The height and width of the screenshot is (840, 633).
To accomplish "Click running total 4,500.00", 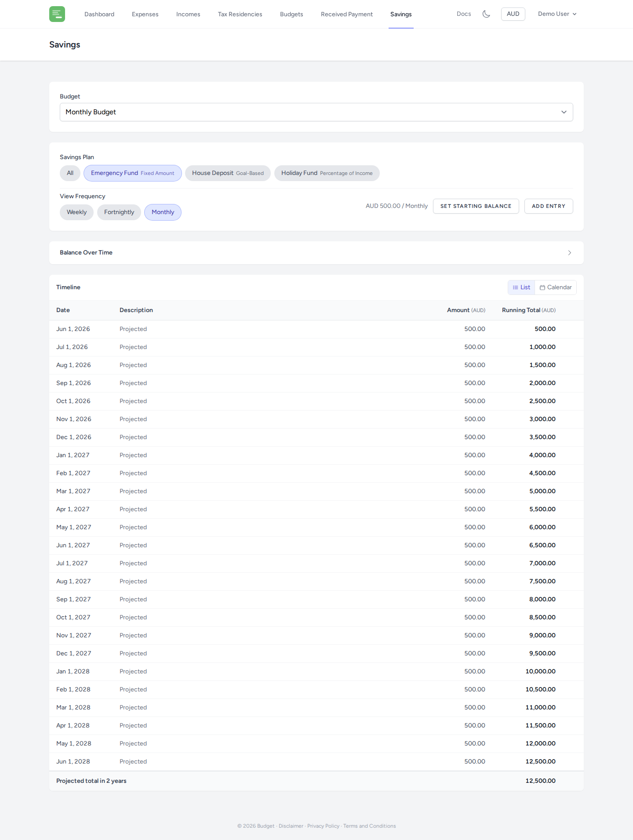I will coord(542,473).
